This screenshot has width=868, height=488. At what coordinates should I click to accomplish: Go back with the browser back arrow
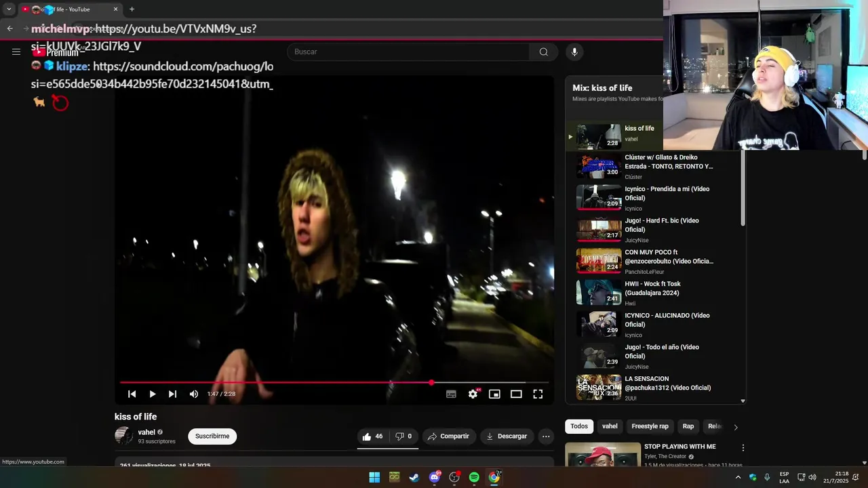point(9,28)
